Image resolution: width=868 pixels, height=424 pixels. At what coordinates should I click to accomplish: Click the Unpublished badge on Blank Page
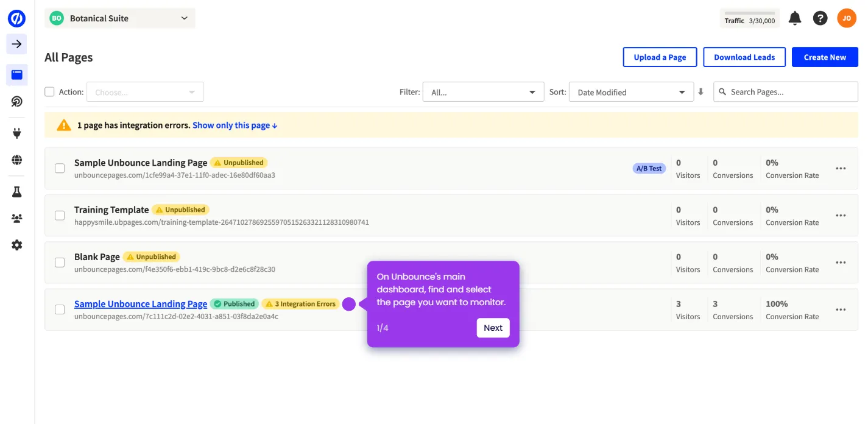tap(151, 256)
